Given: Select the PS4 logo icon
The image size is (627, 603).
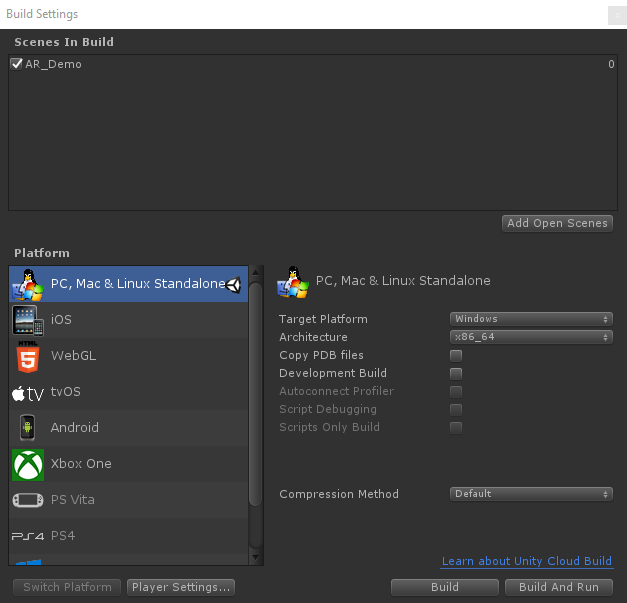Looking at the screenshot, I should [x=28, y=536].
